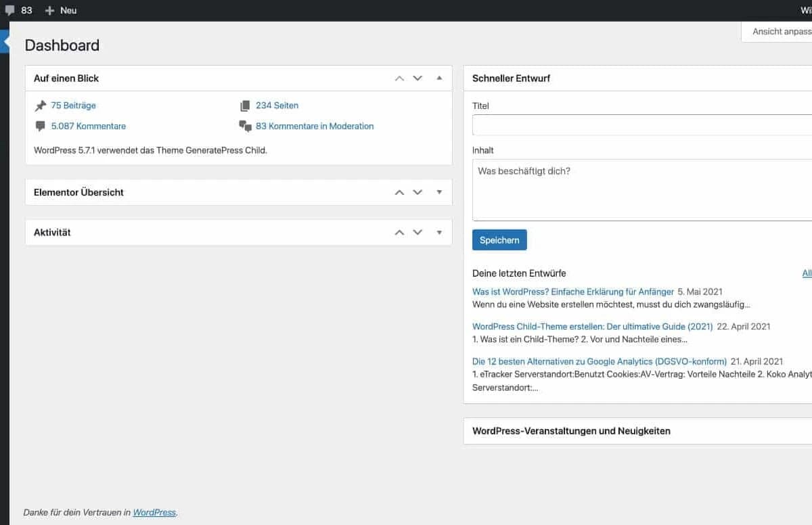Open the Neu menu in the admin bar

(61, 10)
